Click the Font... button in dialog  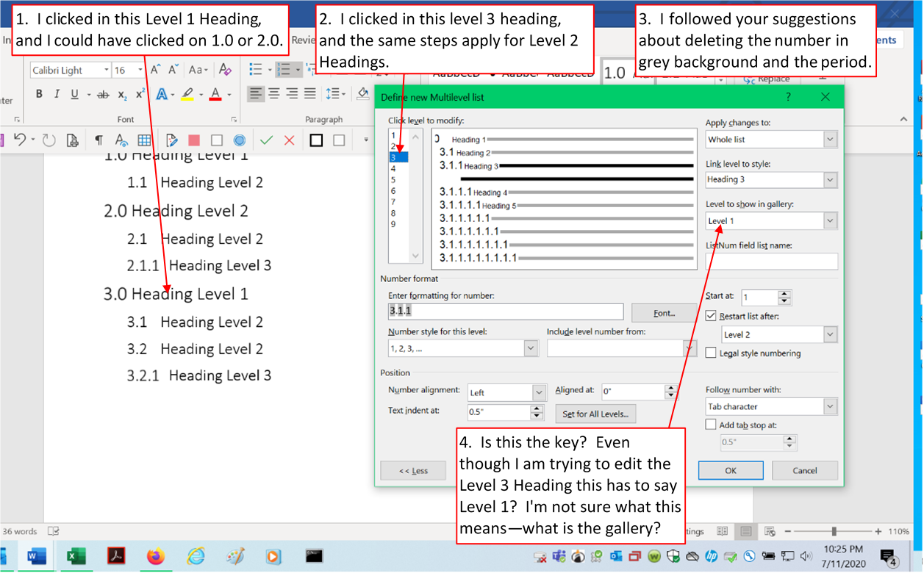pyautogui.click(x=664, y=313)
